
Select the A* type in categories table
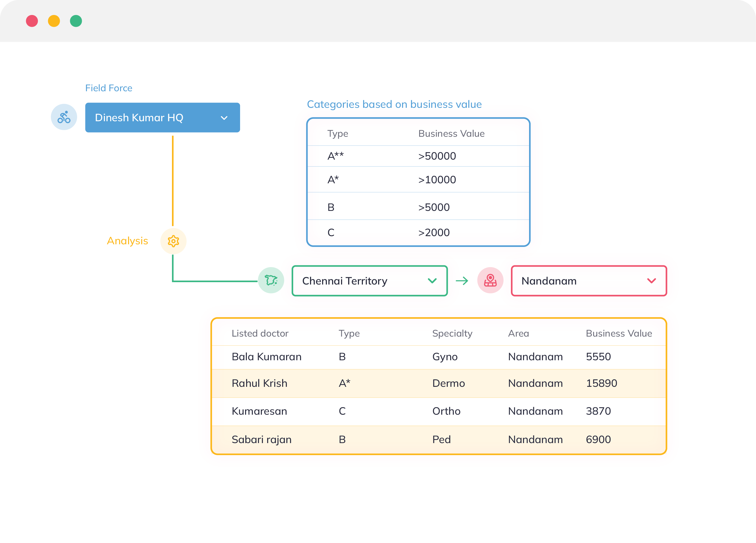coord(333,180)
